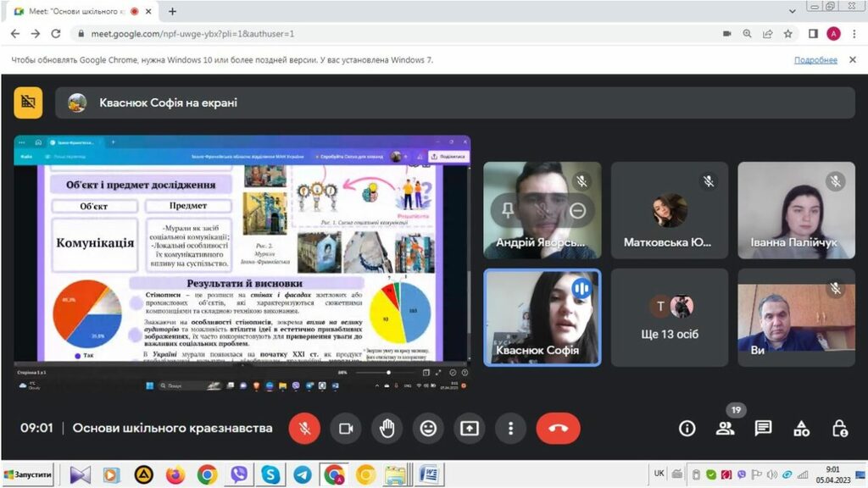Raise hand in the meeting
The width and height of the screenshot is (868, 488).
tap(387, 429)
